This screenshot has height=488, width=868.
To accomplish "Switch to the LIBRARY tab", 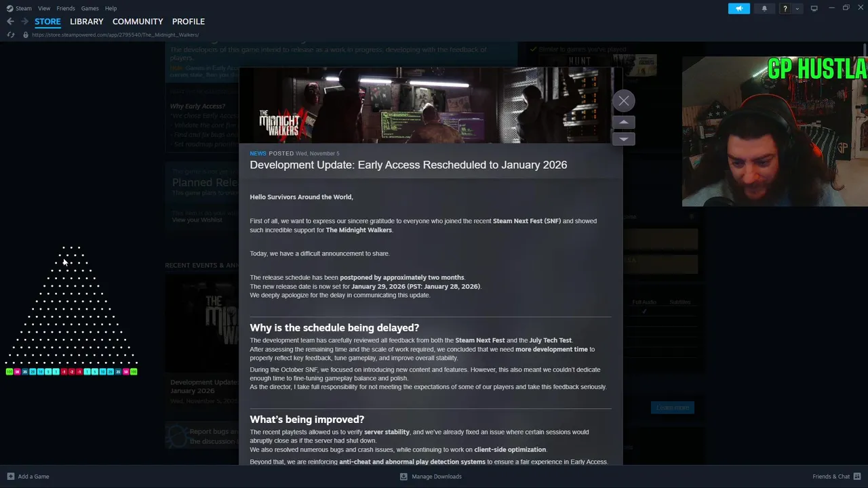I will (87, 22).
